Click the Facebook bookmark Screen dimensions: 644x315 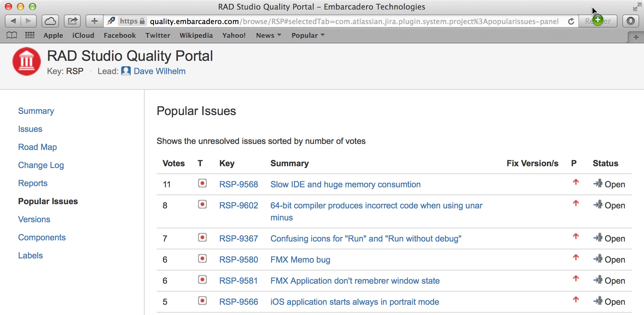pos(120,36)
